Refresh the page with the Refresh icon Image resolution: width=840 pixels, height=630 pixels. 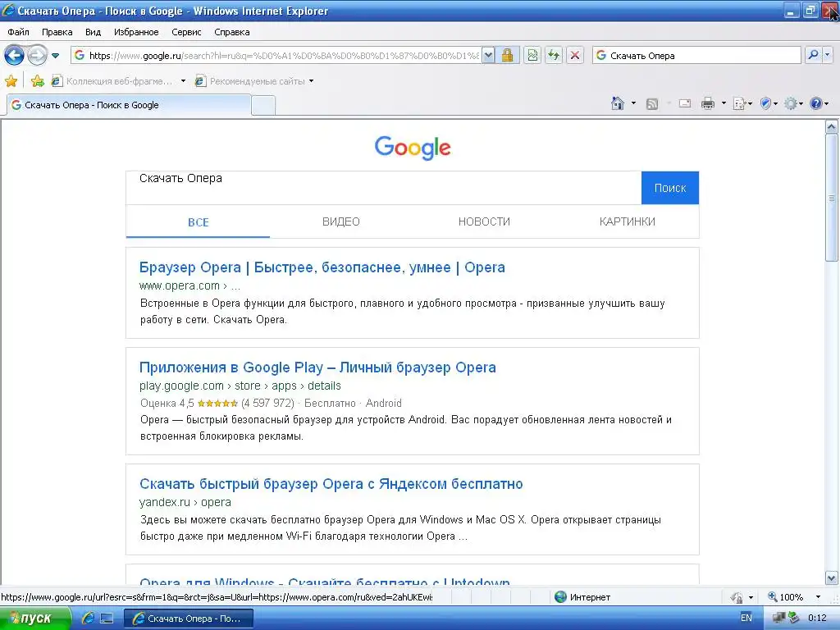pyautogui.click(x=554, y=55)
